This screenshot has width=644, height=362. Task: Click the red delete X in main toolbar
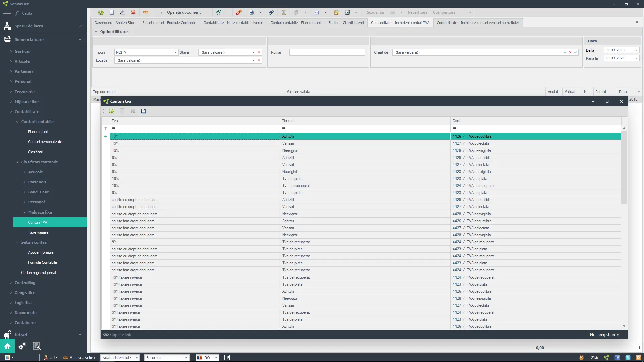tap(133, 12)
